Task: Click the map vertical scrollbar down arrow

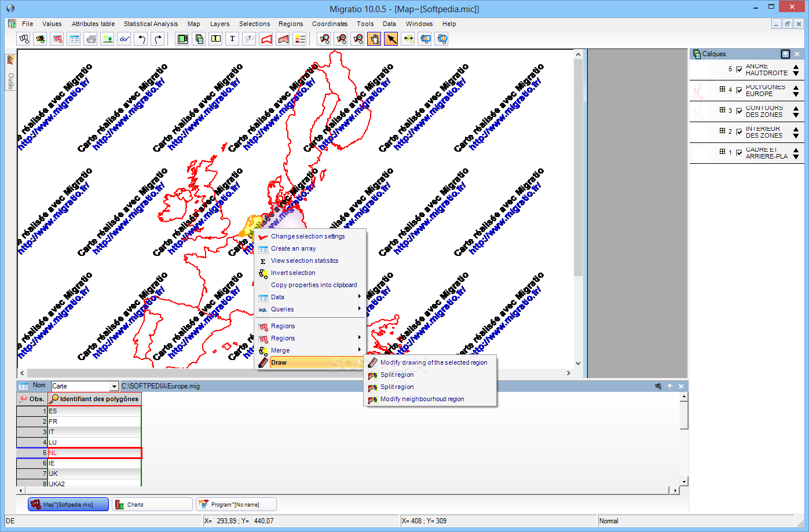Action: click(578, 364)
